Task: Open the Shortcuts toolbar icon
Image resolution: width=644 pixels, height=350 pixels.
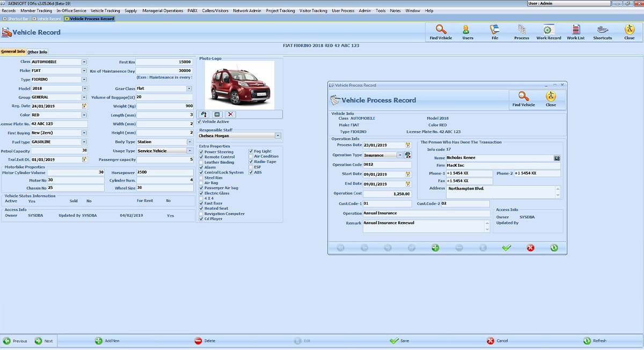Action: point(602,32)
